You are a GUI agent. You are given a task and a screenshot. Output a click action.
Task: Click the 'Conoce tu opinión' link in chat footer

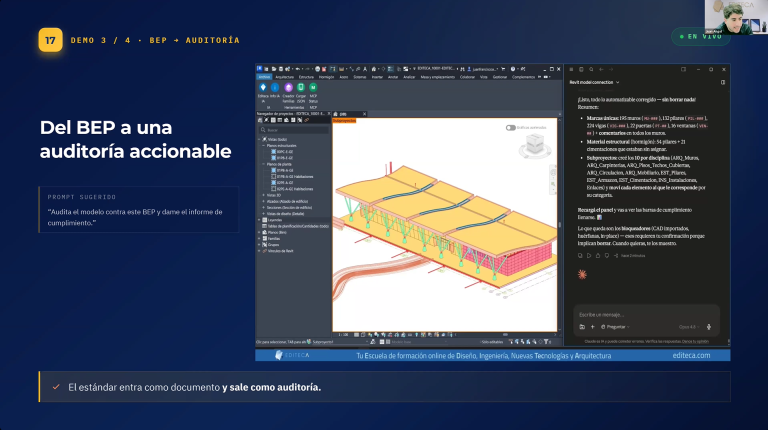[696, 341]
